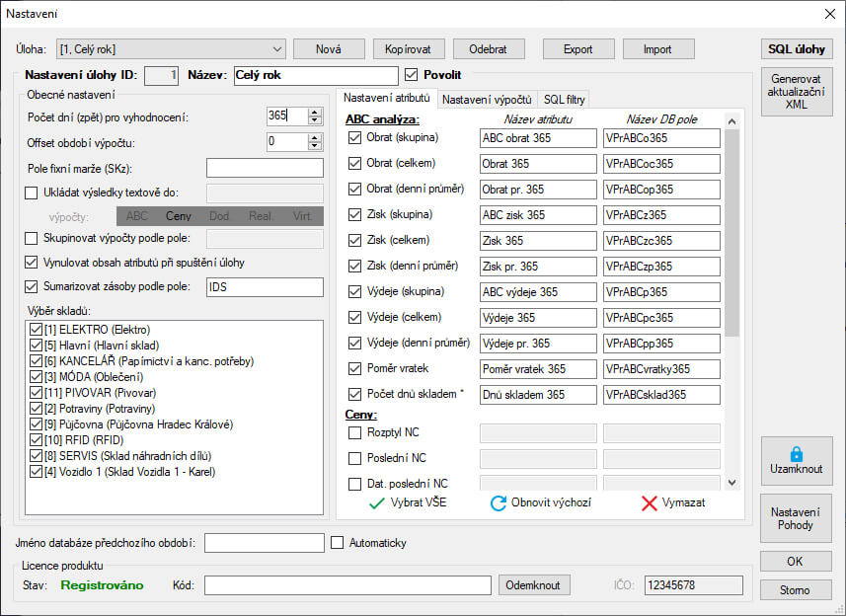Viewport: 846px width, 616px height.
Task: Open the SQL úlohy button
Action: pyautogui.click(x=796, y=48)
